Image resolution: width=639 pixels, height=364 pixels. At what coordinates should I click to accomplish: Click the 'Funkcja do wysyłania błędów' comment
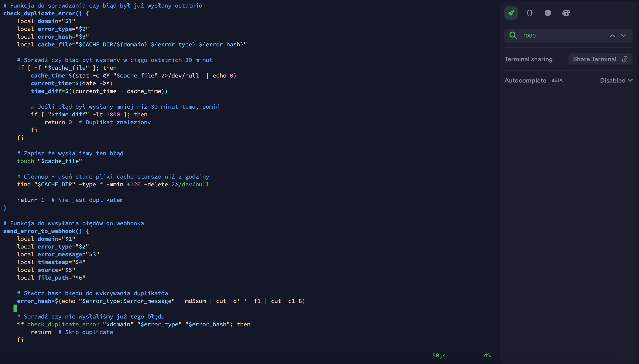73,223
